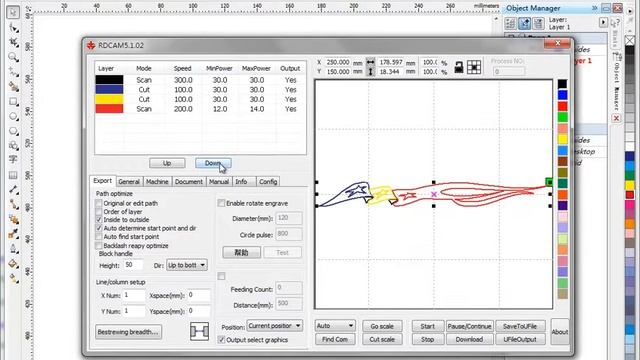Viewport: 640px width, 360px height.
Task: Enable Order of layer checkbox
Action: click(x=98, y=211)
